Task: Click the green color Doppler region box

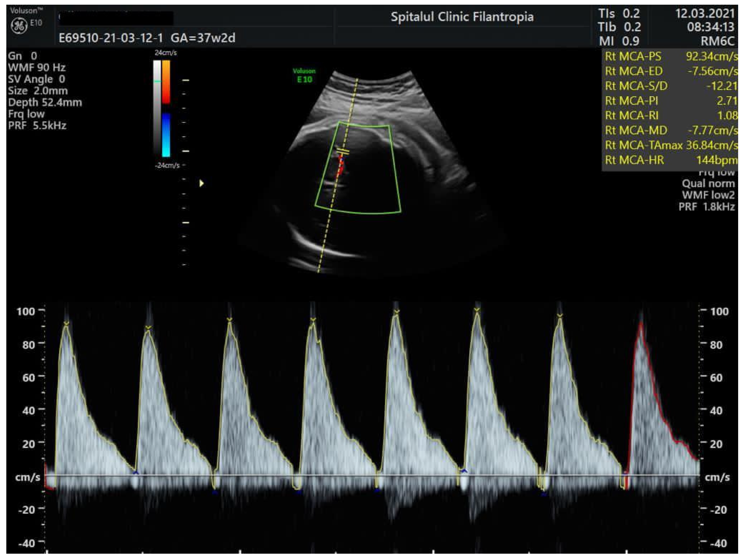Action: click(358, 168)
